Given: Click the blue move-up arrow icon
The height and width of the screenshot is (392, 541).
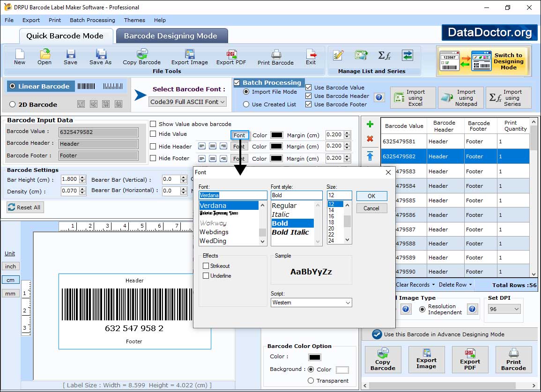Looking at the screenshot, I should coord(370,156).
